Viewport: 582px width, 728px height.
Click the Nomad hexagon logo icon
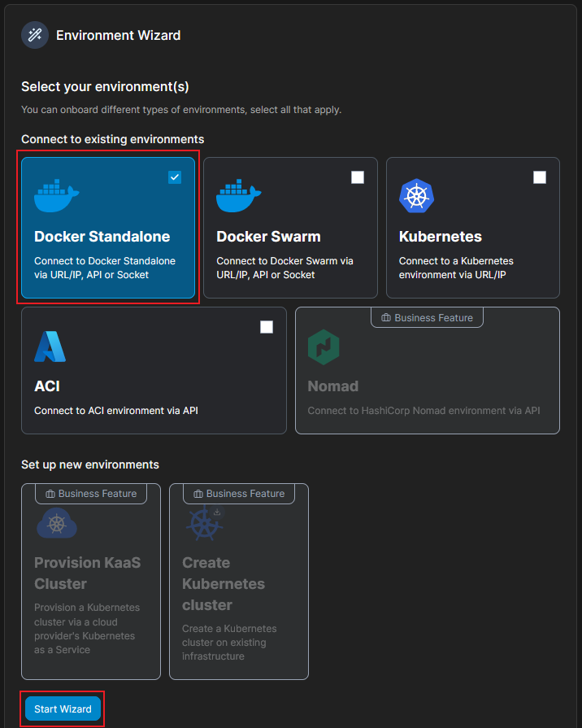324,347
